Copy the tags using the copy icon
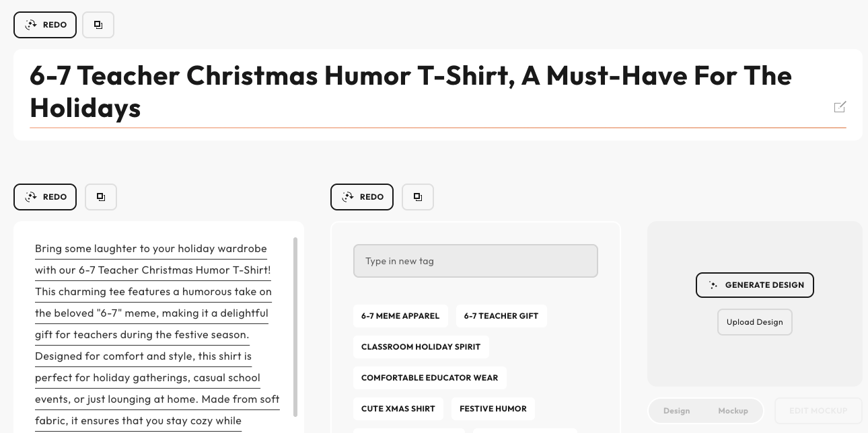The height and width of the screenshot is (433, 868). pos(418,197)
